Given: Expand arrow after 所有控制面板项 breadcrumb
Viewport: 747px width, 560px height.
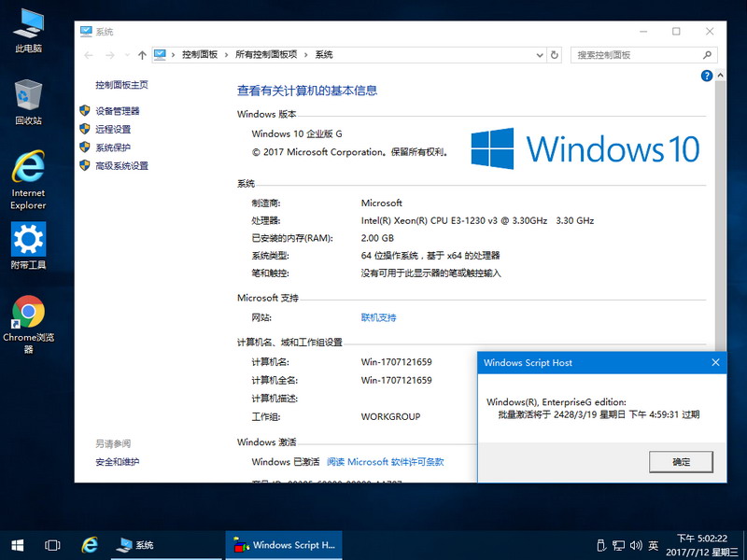Looking at the screenshot, I should (306, 55).
